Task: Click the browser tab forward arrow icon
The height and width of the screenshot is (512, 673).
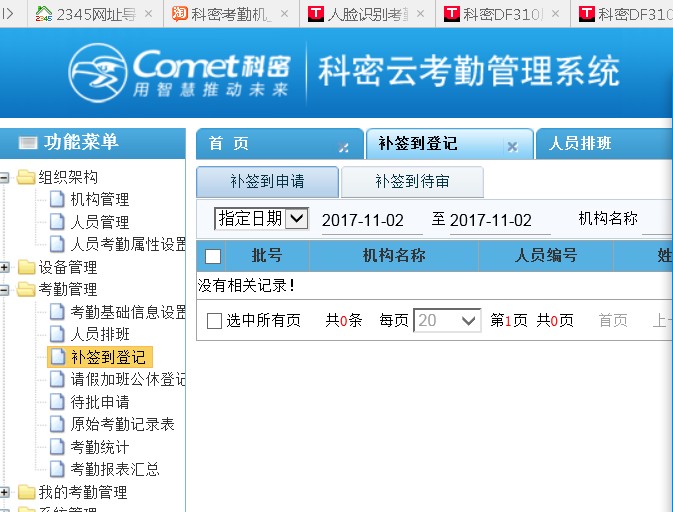Action: pos(7,14)
